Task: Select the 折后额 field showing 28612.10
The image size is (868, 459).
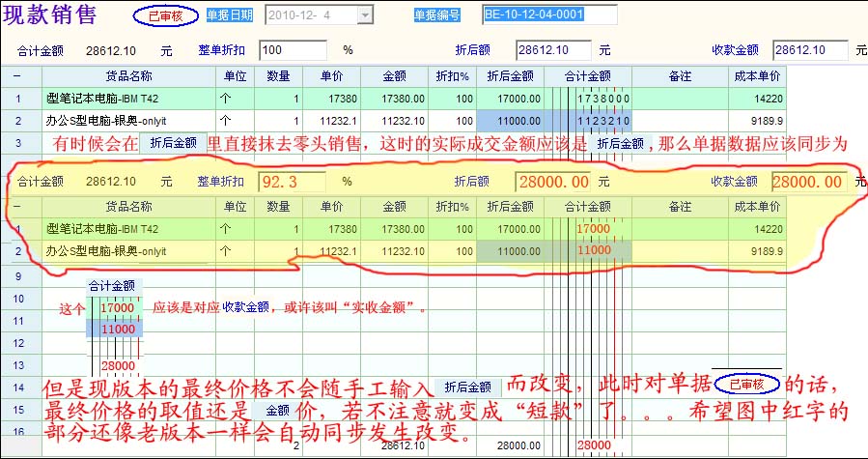Action: point(554,49)
